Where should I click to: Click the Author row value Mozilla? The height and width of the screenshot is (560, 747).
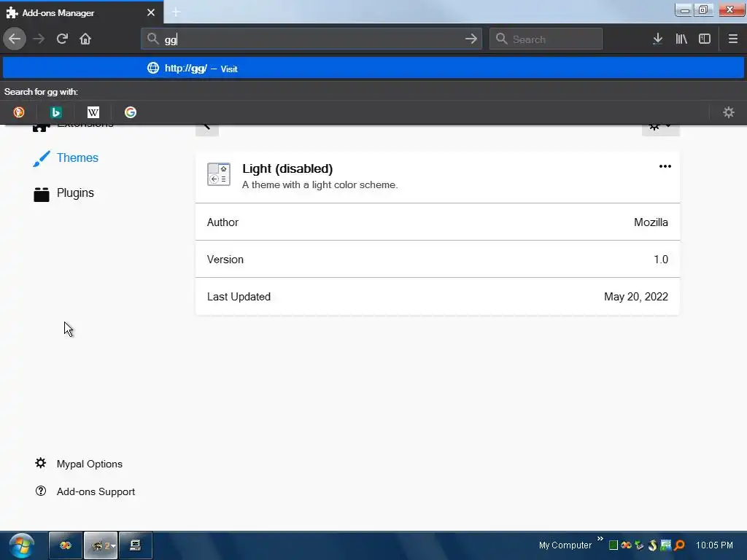(x=651, y=222)
